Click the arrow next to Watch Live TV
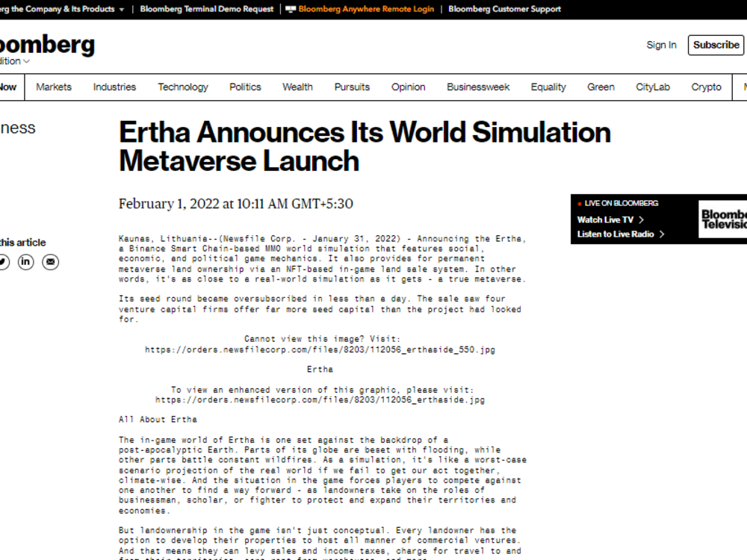 tap(641, 220)
